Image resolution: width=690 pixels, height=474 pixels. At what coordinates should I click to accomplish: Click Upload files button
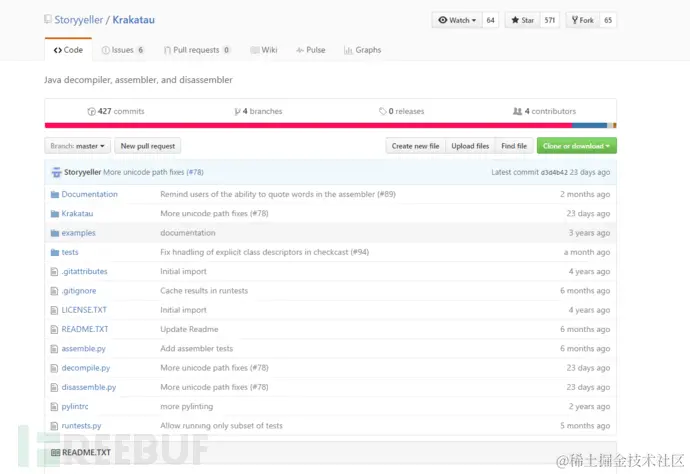click(x=470, y=146)
